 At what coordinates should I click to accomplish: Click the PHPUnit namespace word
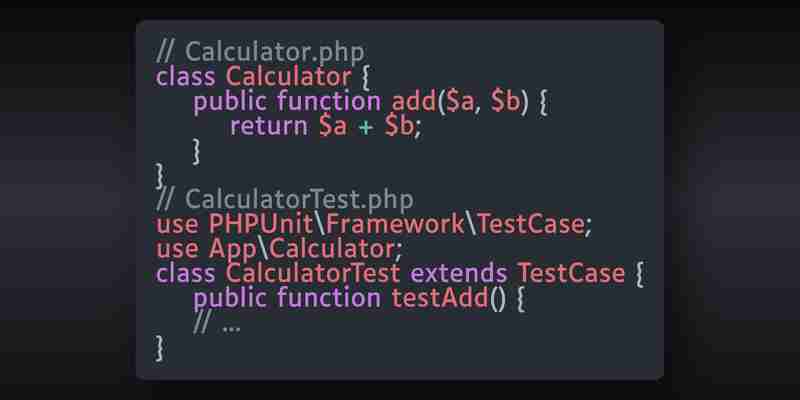[x=261, y=224]
